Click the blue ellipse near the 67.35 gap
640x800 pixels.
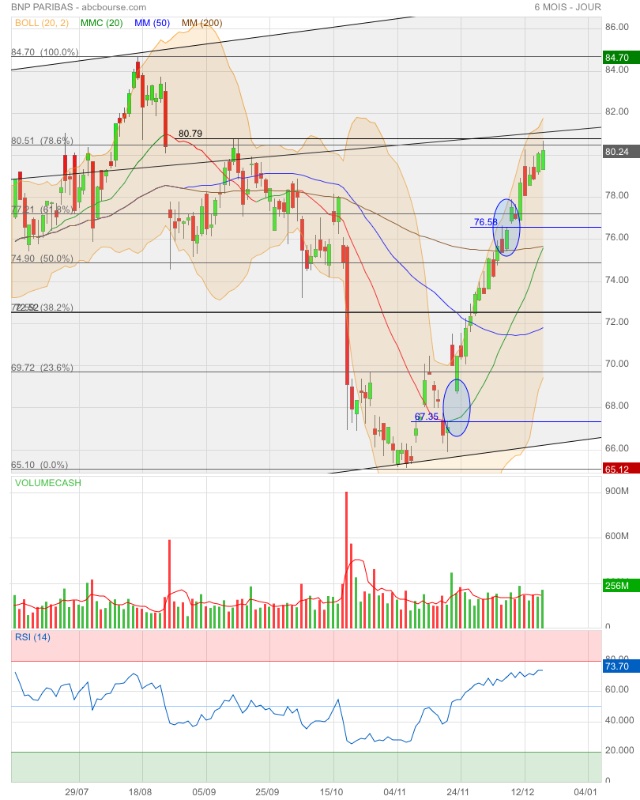pos(456,407)
